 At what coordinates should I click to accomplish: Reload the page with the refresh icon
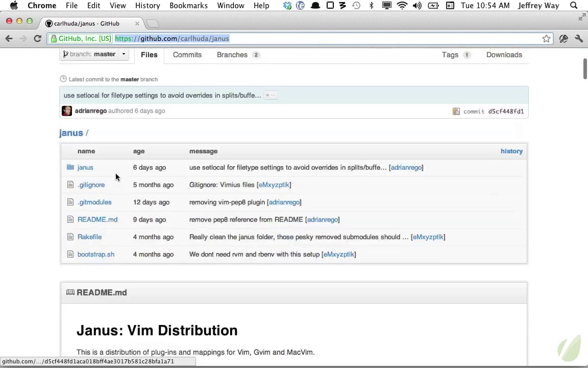click(x=37, y=38)
